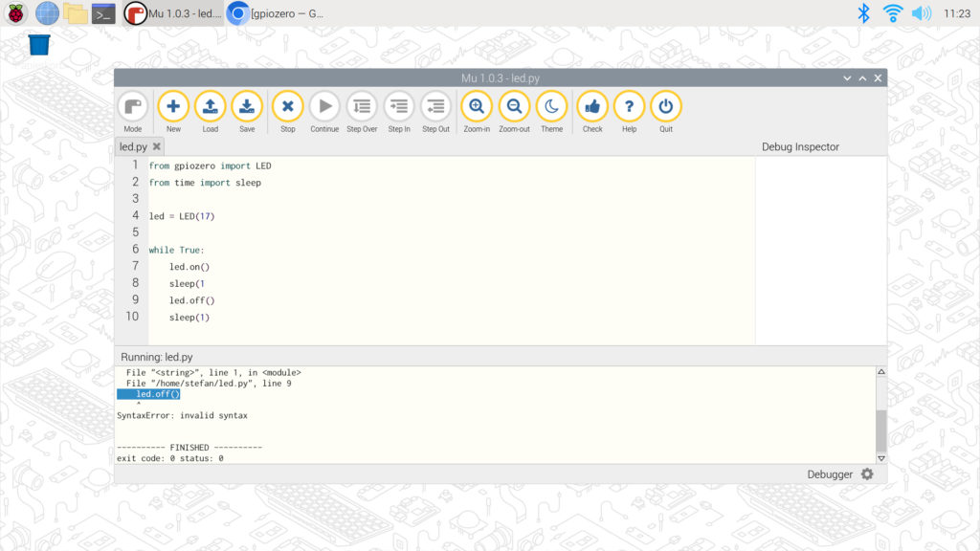The image size is (980, 551).
Task: Click the Step In debugger icon
Action: point(399,107)
